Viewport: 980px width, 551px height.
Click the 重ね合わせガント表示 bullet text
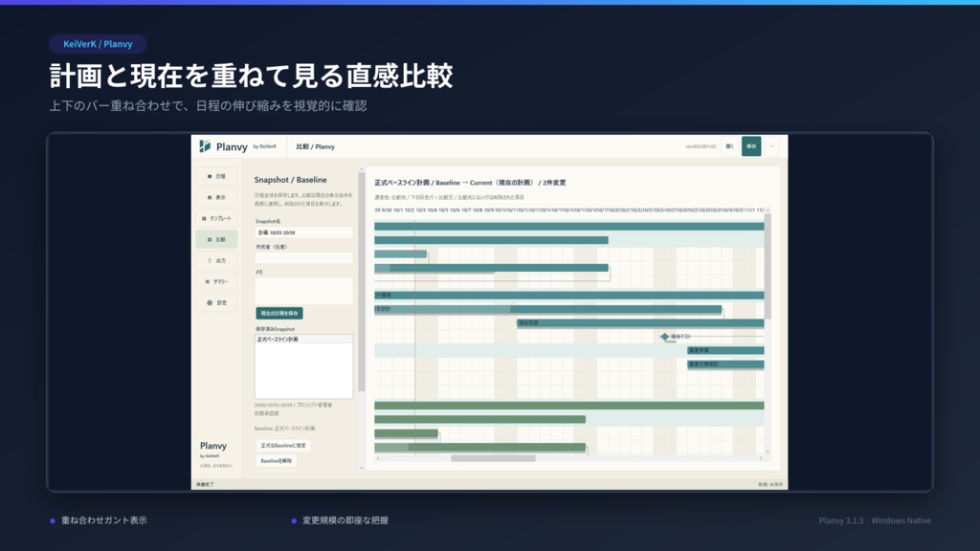[x=103, y=520]
